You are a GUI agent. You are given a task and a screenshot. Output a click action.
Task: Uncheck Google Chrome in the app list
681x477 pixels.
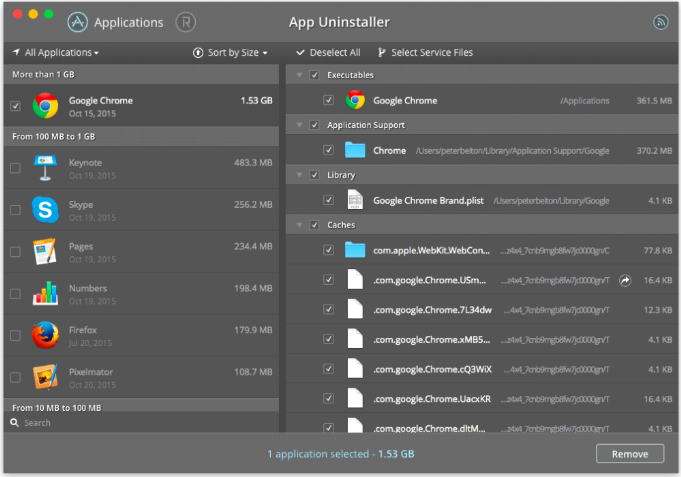(x=15, y=106)
